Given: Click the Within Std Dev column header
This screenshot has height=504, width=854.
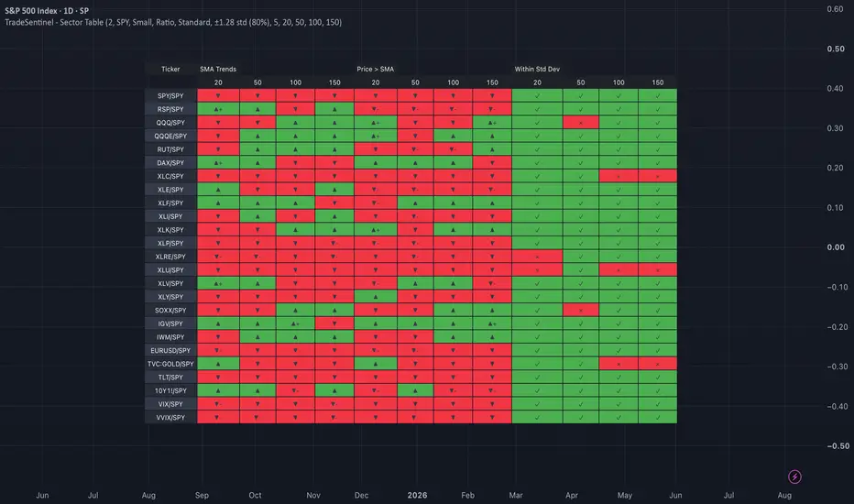Looking at the screenshot, I should click(537, 70).
